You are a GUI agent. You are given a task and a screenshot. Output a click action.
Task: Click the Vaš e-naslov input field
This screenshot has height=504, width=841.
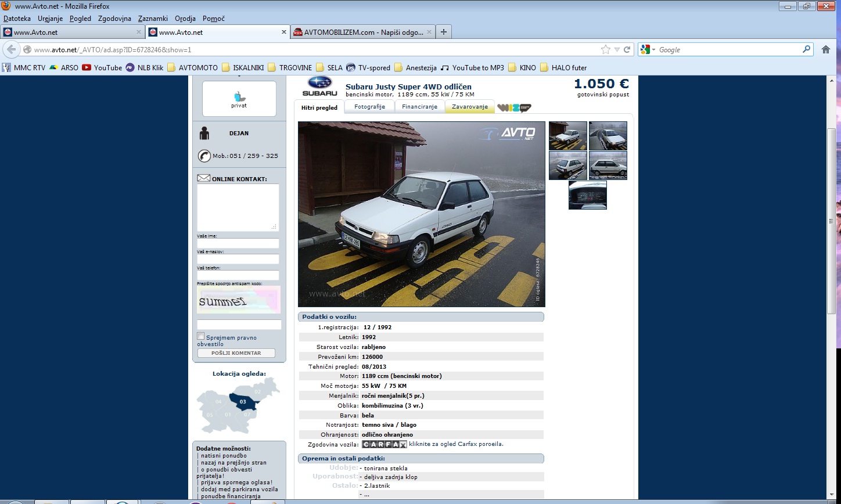pyautogui.click(x=238, y=259)
